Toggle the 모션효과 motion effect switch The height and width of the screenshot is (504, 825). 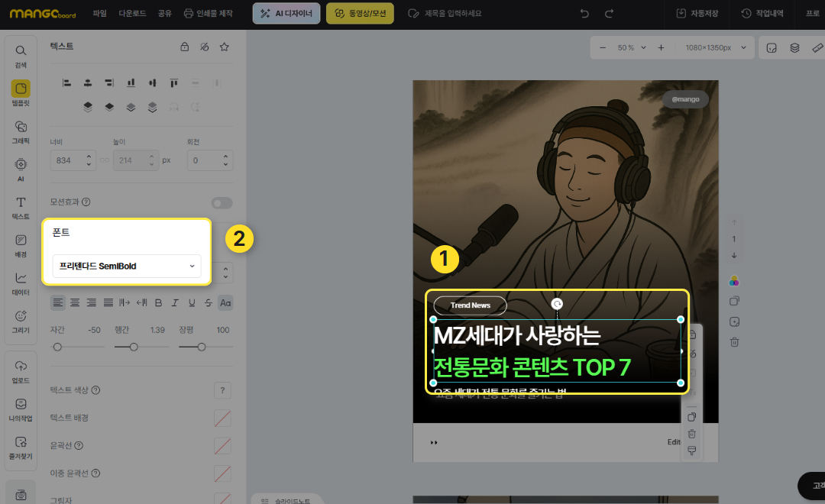[x=222, y=202]
